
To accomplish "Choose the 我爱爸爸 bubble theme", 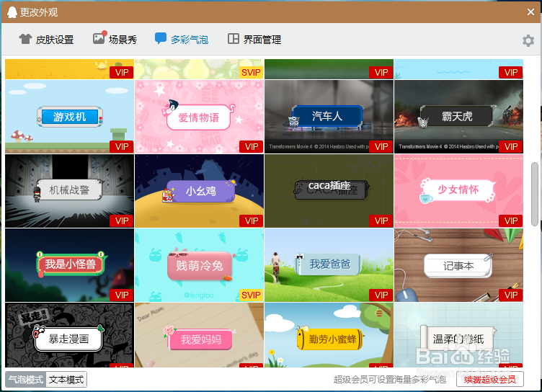I will (x=329, y=265).
